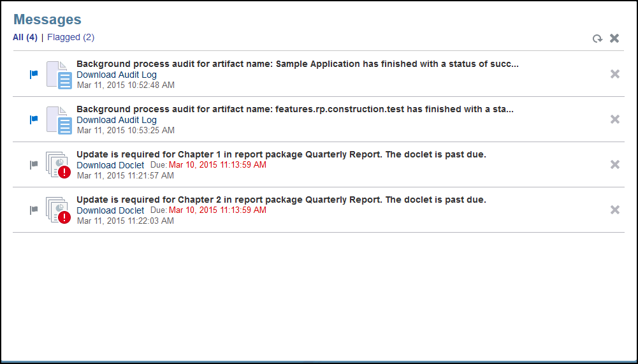Flag the Chapter 2 update message

point(34,210)
